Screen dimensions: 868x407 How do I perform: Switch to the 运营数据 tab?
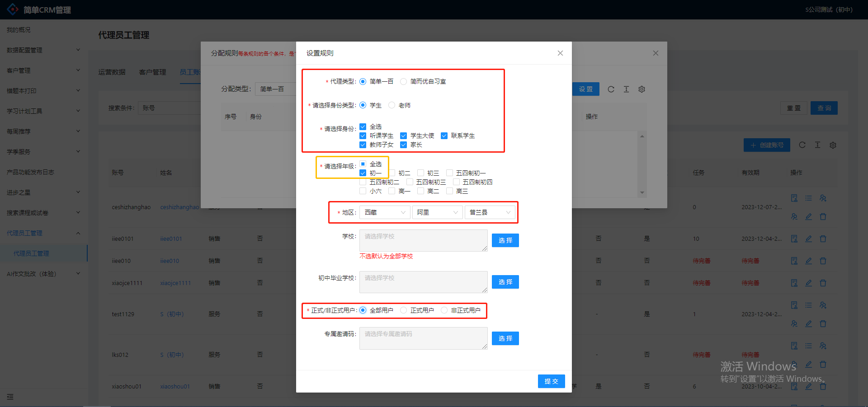pos(112,72)
